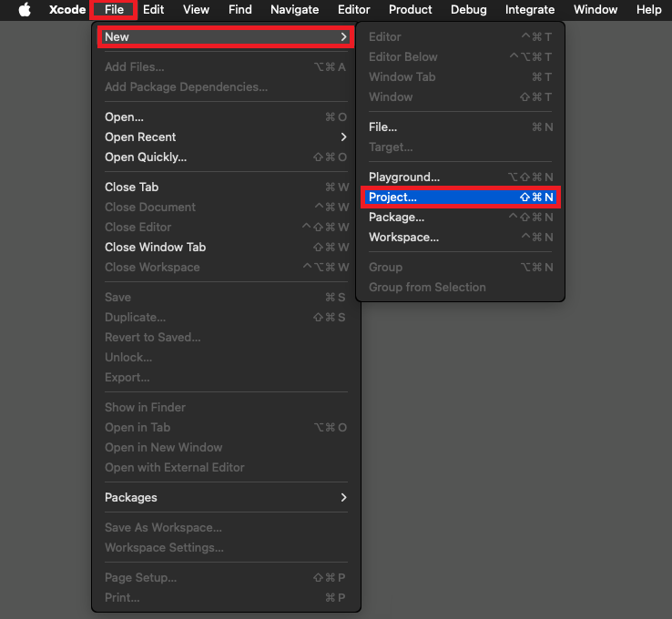Open the View menu
672x619 pixels.
[x=197, y=9]
